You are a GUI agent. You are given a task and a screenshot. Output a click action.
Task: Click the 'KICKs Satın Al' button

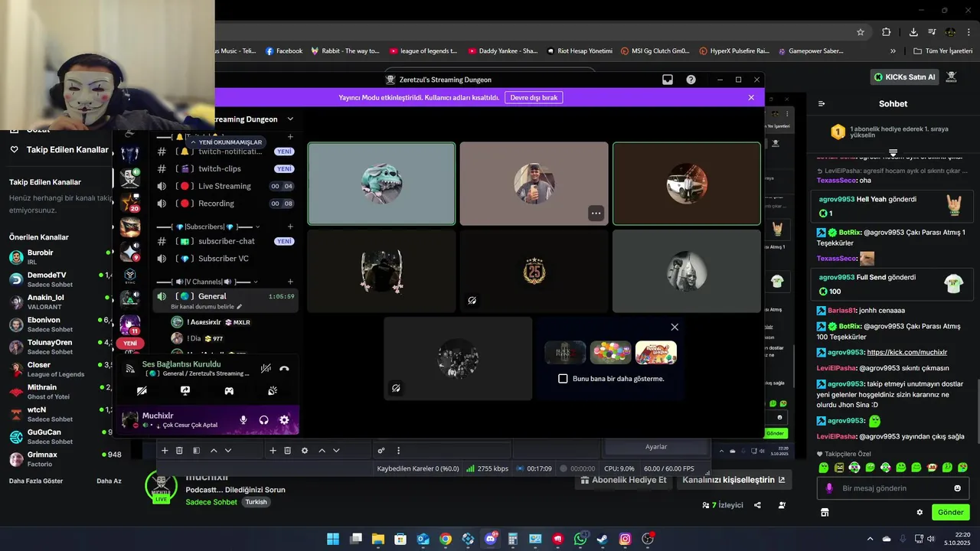[x=905, y=77]
